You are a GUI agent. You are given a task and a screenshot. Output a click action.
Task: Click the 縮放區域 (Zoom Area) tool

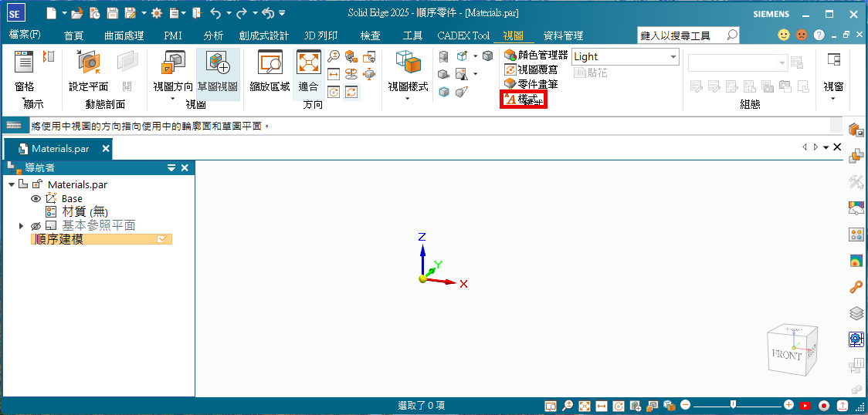(270, 63)
